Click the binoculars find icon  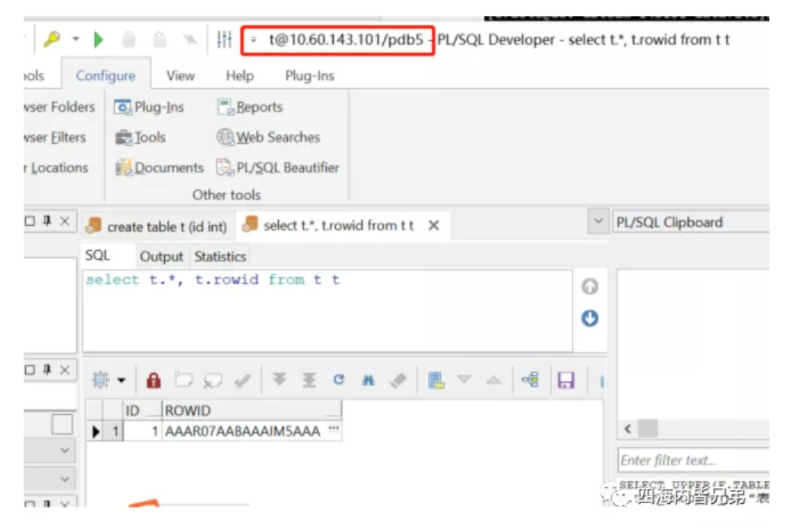pos(369,380)
